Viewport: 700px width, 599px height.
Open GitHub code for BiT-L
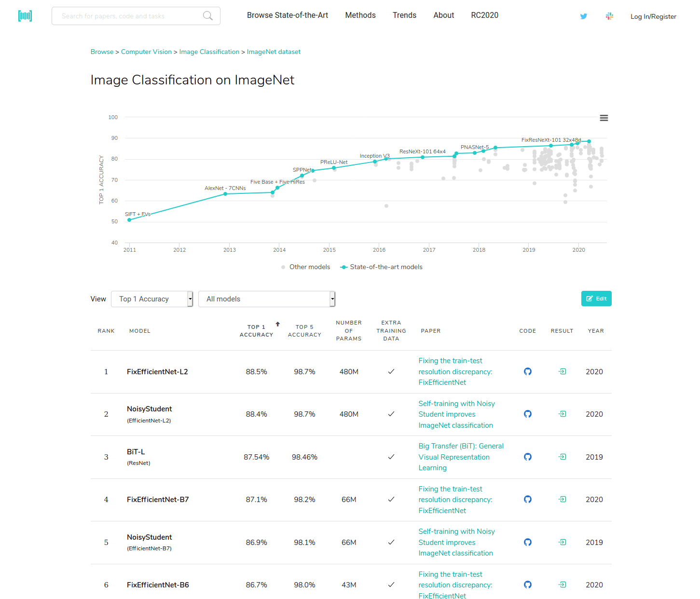(x=528, y=457)
